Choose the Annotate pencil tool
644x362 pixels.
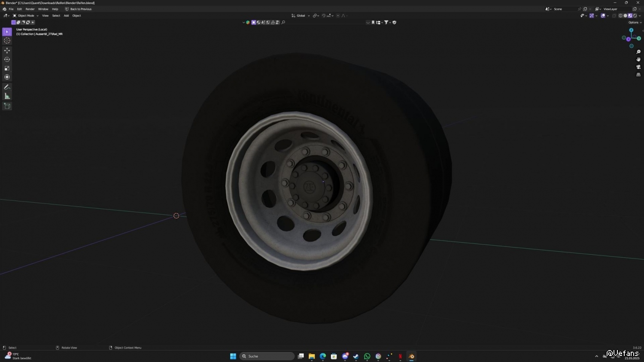7,87
